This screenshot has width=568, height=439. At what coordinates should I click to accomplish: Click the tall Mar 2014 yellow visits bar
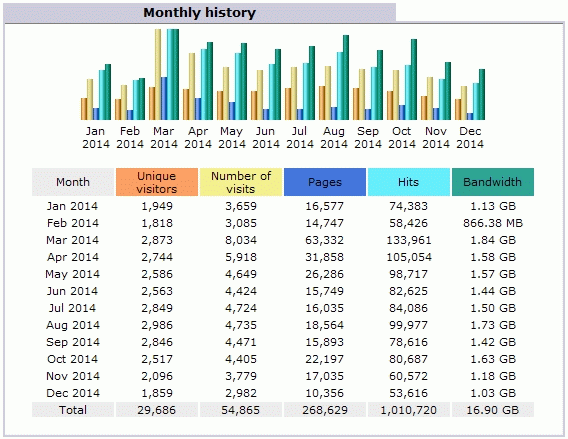click(158, 74)
